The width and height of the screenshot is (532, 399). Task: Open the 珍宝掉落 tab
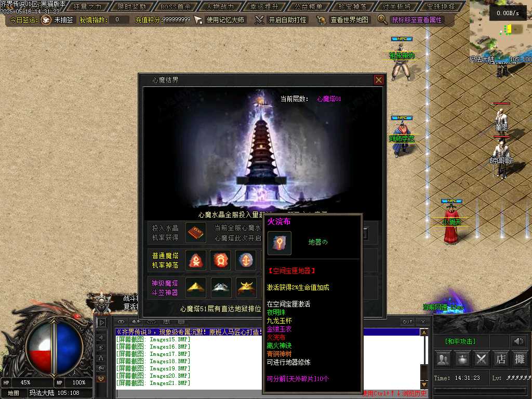pyautogui.click(x=353, y=6)
